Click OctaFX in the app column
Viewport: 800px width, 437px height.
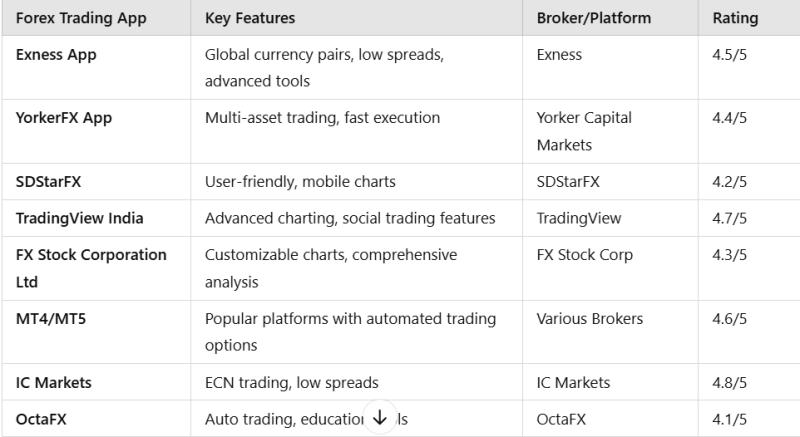point(41,419)
